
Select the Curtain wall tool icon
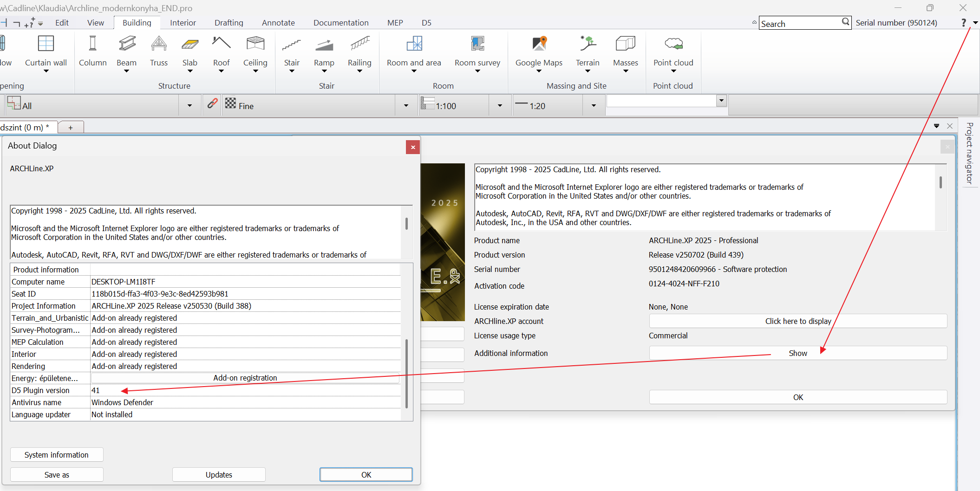tap(46, 44)
